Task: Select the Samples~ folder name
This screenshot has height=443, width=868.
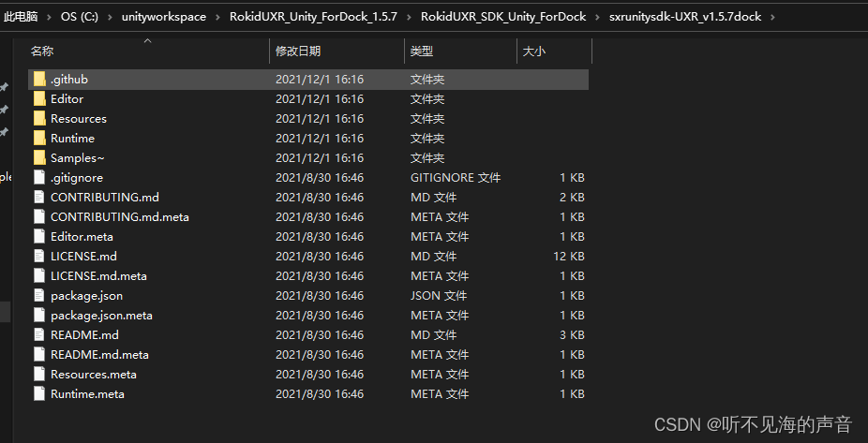Action: pos(78,158)
